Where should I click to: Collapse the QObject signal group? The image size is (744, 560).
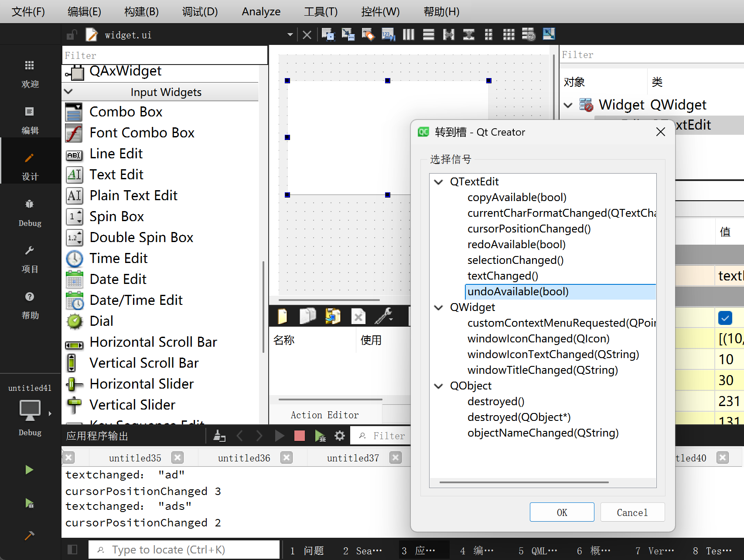[439, 386]
